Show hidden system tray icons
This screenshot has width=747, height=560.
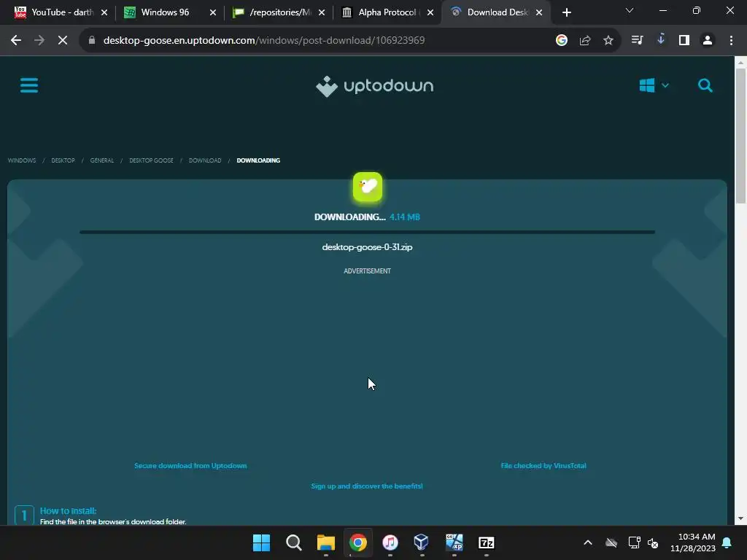click(x=588, y=542)
